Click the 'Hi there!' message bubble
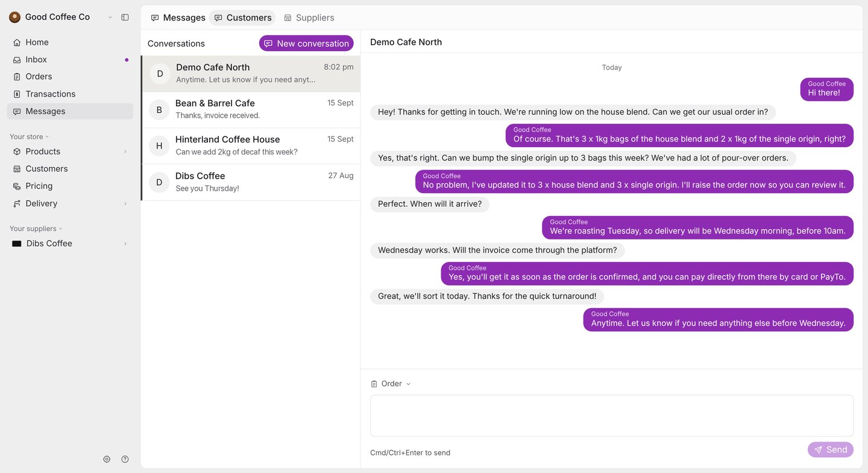The width and height of the screenshot is (868, 473). [x=827, y=89]
